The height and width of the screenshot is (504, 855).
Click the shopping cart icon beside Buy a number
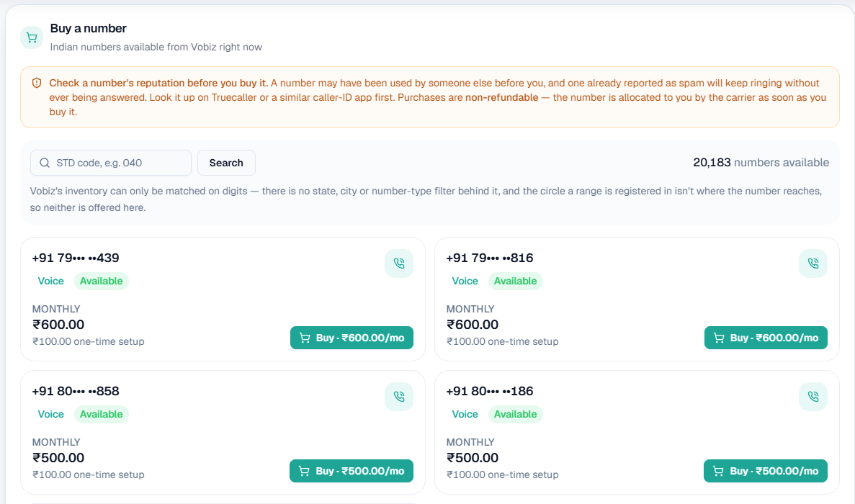pos(32,37)
